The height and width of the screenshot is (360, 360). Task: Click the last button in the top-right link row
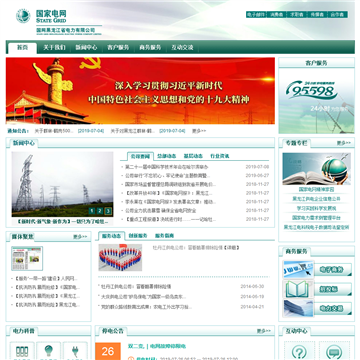(337, 14)
